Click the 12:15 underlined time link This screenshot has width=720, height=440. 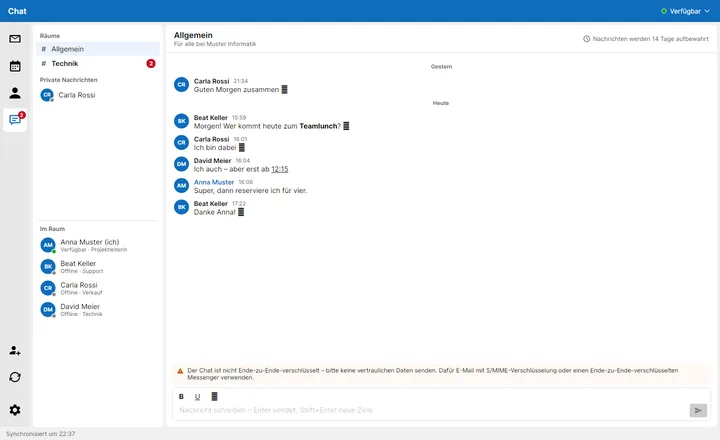point(280,169)
